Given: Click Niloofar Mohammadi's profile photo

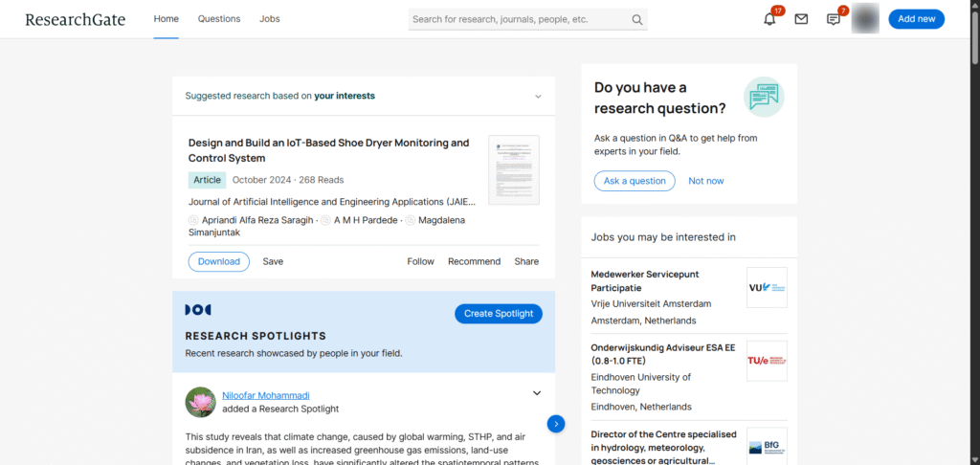Looking at the screenshot, I should (201, 402).
